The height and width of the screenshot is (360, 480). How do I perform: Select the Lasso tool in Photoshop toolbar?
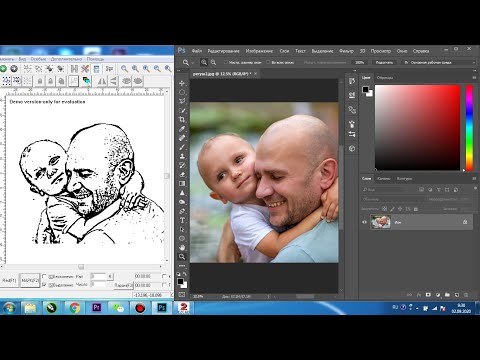coord(182,101)
